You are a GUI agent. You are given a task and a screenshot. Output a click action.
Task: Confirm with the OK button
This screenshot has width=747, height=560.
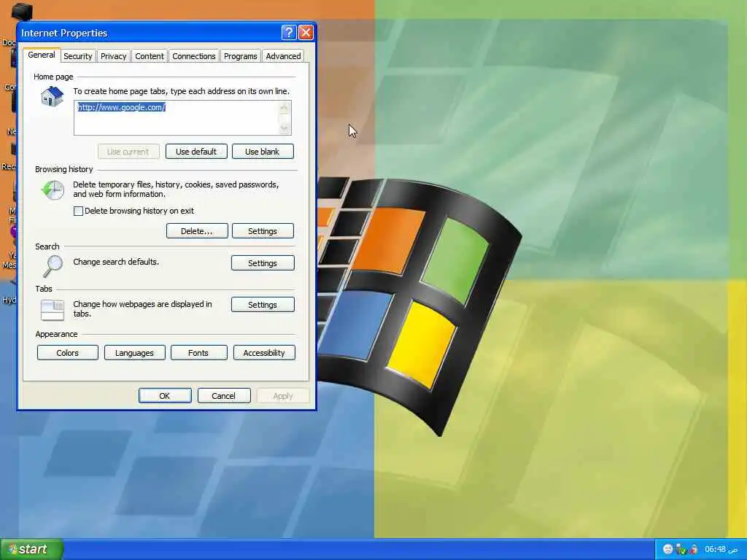pos(165,396)
